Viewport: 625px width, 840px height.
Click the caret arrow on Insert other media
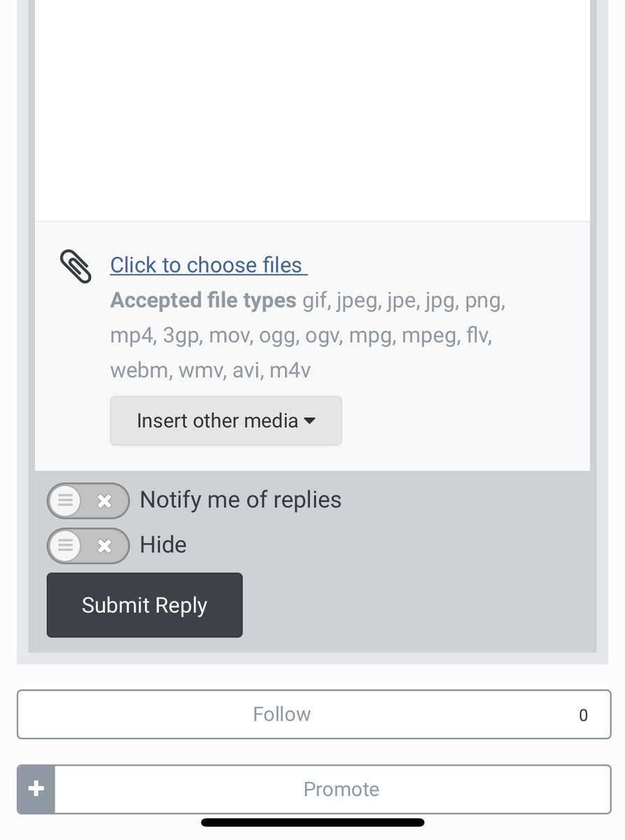point(310,421)
